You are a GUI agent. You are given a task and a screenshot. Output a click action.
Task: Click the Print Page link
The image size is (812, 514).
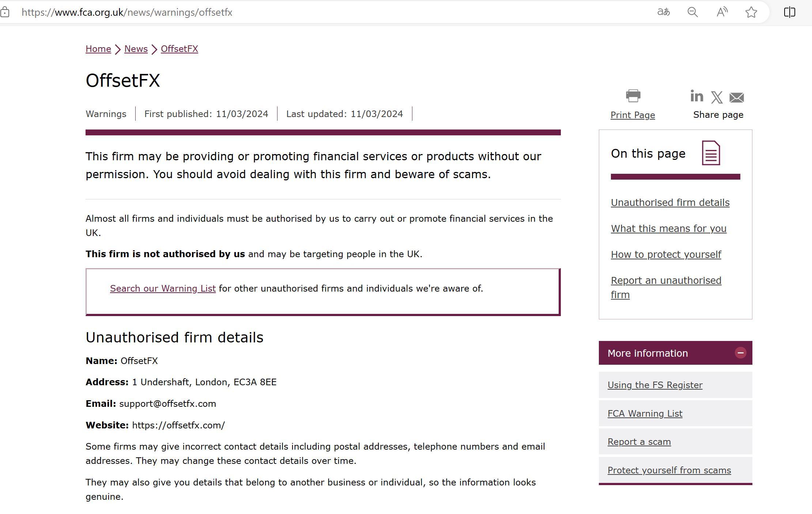[x=632, y=115]
